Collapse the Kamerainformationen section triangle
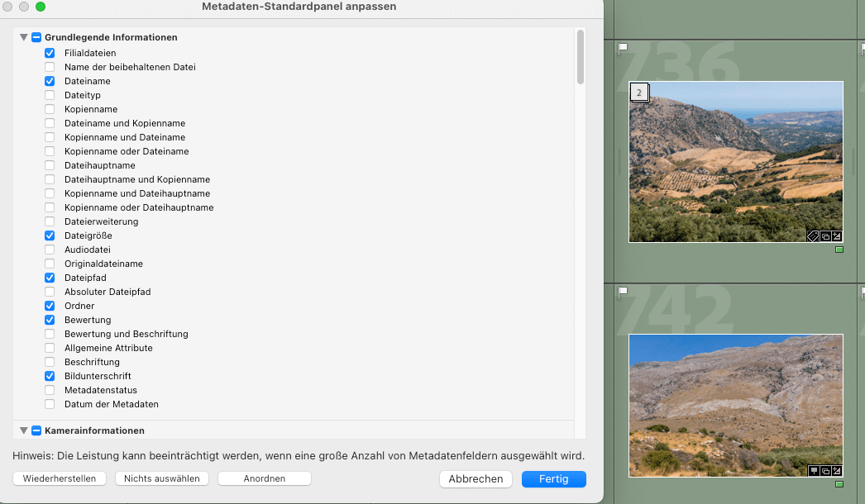 (24, 430)
